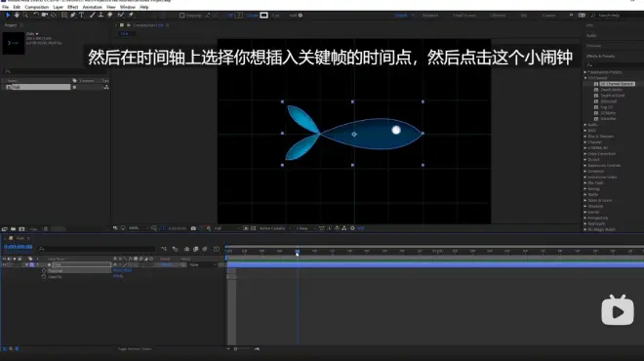This screenshot has height=361, width=644.
Task: Open the Effect menu
Action: [x=73, y=7]
